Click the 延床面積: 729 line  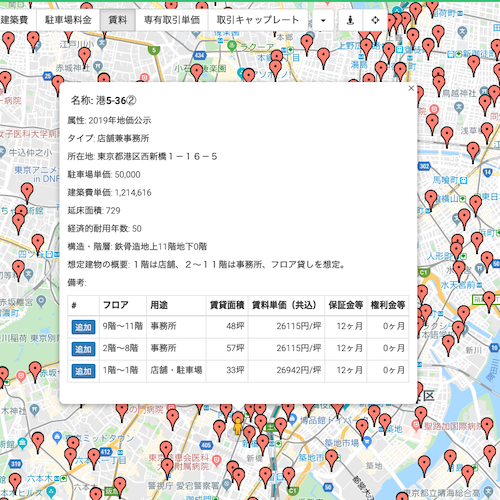click(94, 210)
